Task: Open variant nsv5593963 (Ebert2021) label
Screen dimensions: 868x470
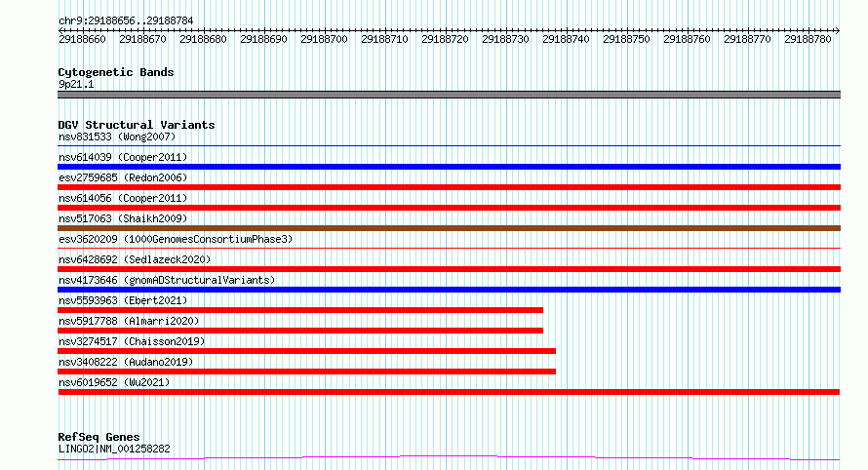Action: (123, 300)
